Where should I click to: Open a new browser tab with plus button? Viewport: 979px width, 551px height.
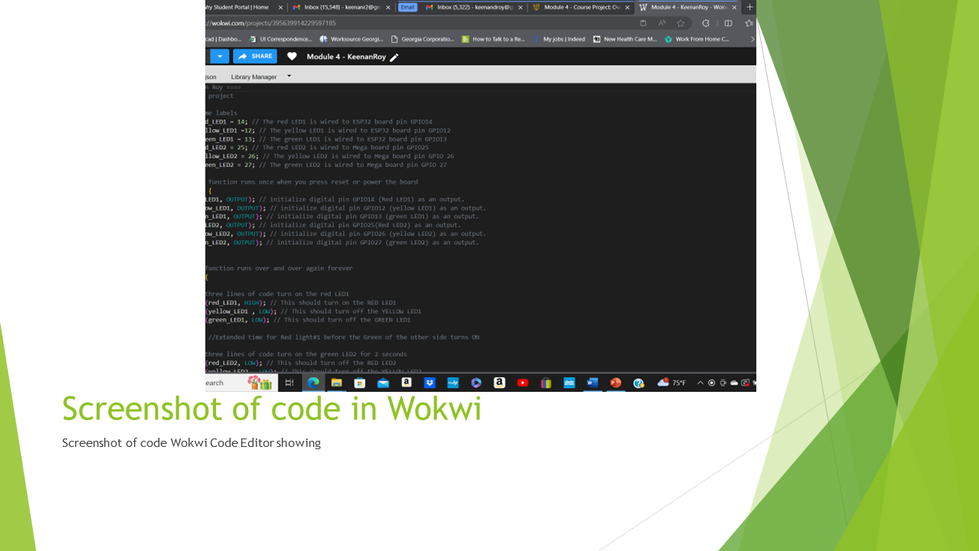pos(749,7)
